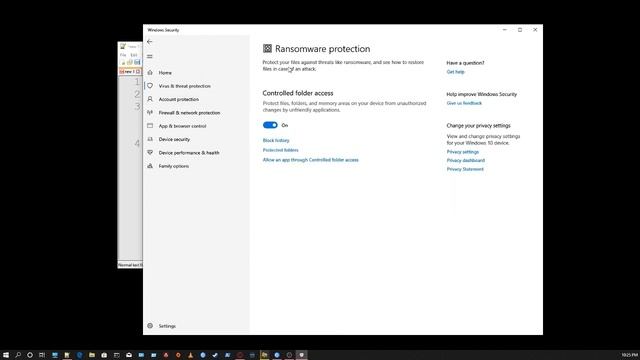Open Task View from the taskbar
Image resolution: width=640 pixels, height=360 pixels.
(x=42, y=355)
